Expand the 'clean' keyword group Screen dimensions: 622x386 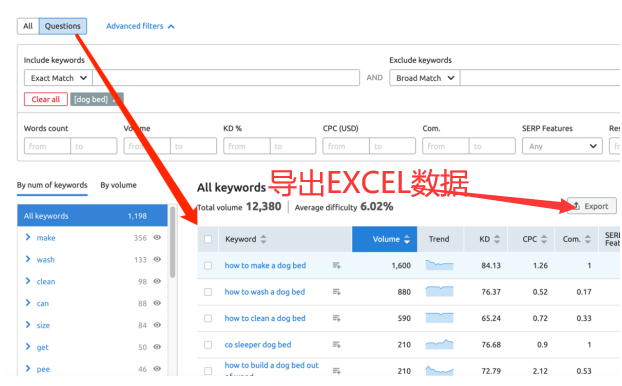tap(28, 281)
